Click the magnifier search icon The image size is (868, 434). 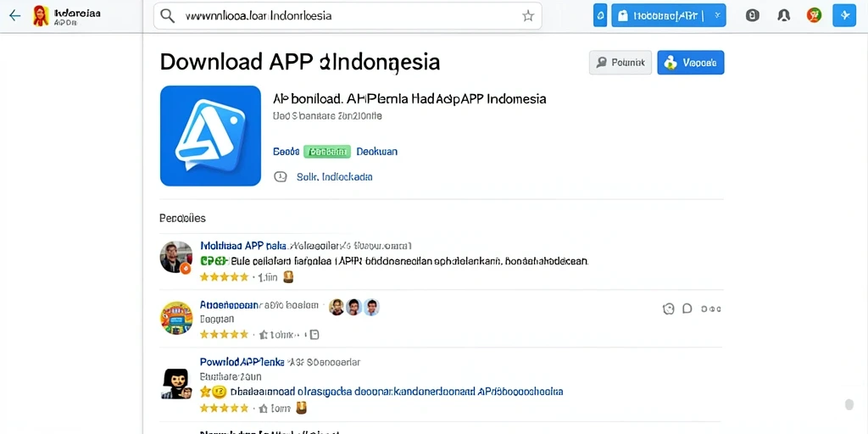coord(167,16)
